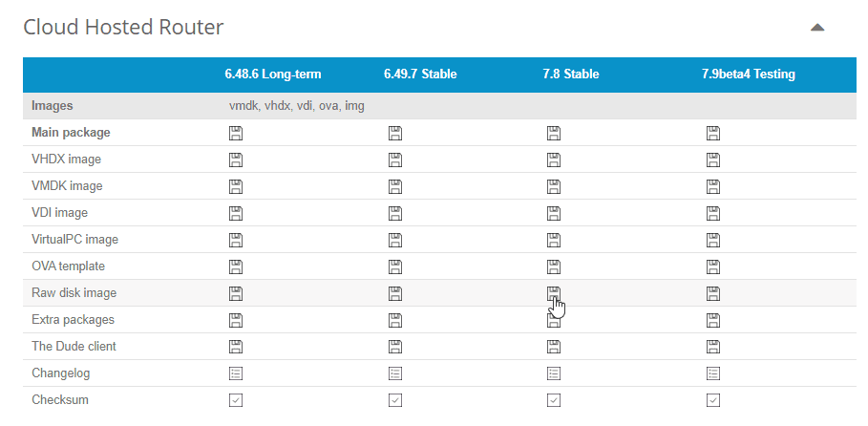This screenshot has width=868, height=426.
Task: Collapse the Cloud Hosted Router section
Action: (x=817, y=28)
